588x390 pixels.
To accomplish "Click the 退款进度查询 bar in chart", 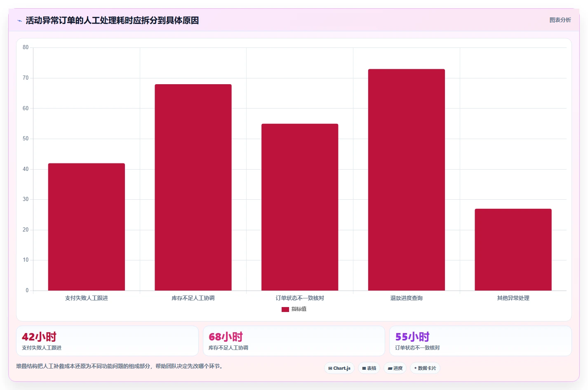I will pos(407,180).
